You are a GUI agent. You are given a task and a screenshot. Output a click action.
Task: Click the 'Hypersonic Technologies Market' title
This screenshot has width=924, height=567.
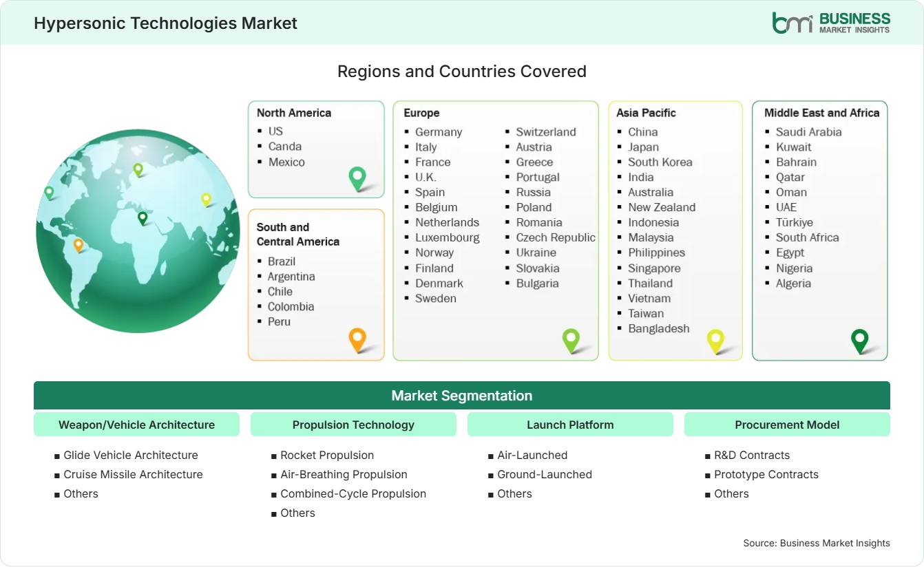(166, 23)
